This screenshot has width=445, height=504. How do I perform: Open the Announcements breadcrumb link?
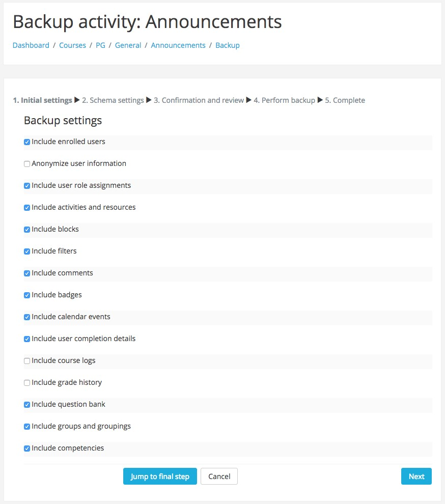pos(178,45)
